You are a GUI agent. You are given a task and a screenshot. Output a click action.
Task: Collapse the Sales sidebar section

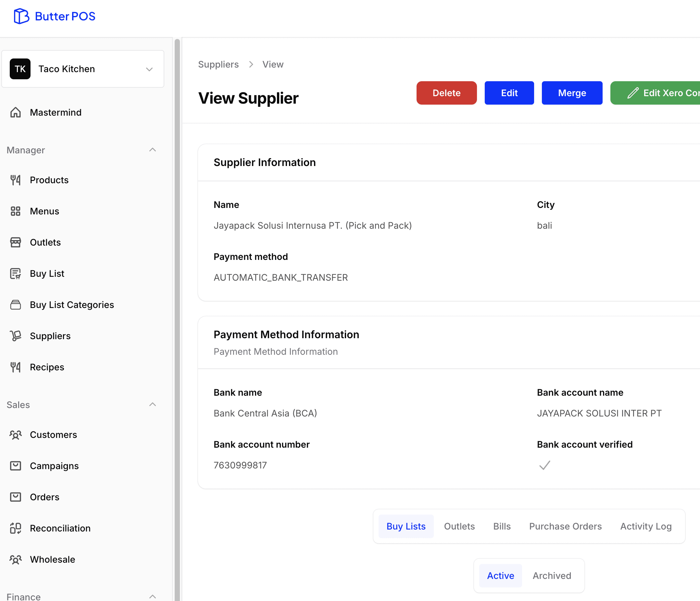[152, 404]
